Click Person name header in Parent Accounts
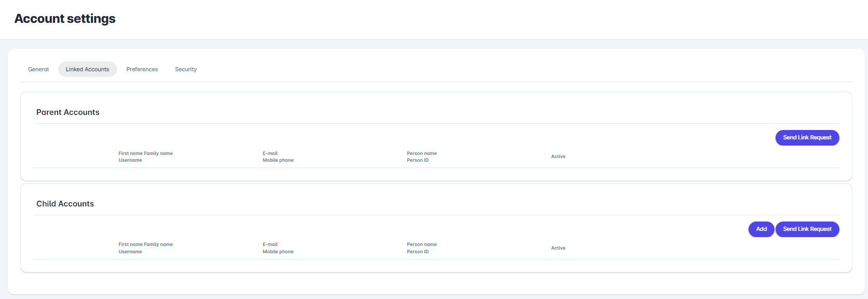The width and height of the screenshot is (868, 299). 421,153
